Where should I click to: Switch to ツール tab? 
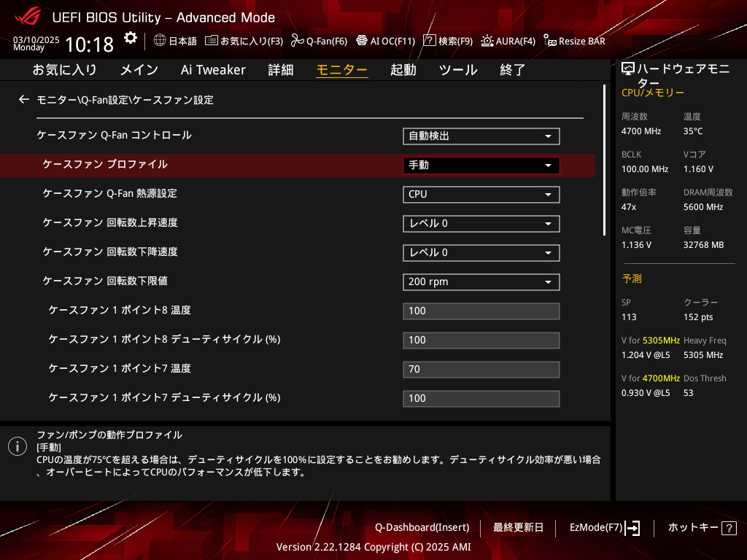click(458, 70)
